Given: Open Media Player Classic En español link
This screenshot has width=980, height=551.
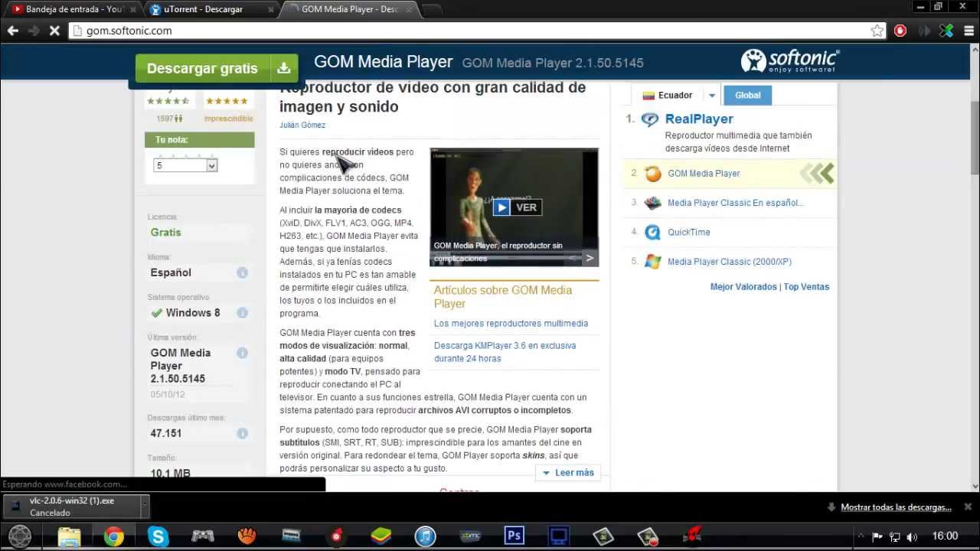Looking at the screenshot, I should tap(736, 203).
